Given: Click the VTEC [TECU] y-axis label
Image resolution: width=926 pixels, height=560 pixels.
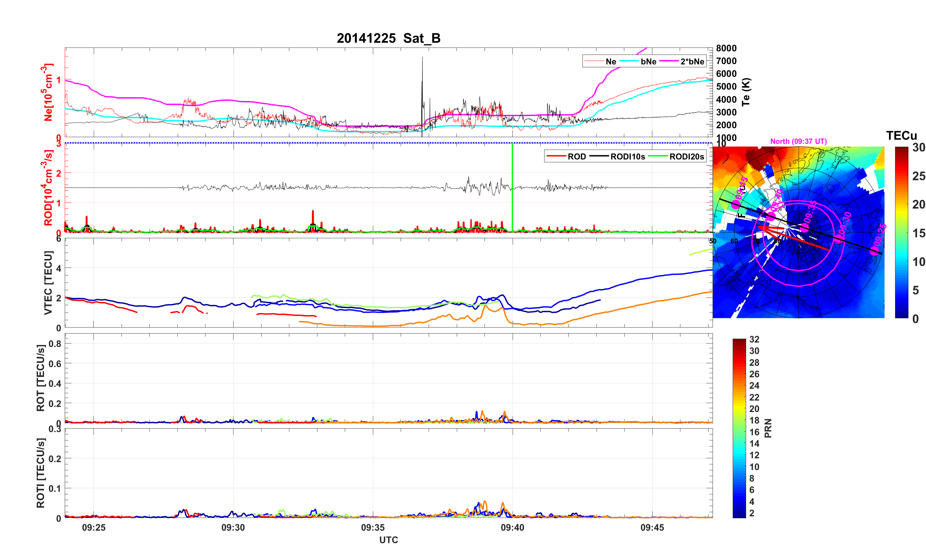Looking at the screenshot, I should (x=48, y=283).
